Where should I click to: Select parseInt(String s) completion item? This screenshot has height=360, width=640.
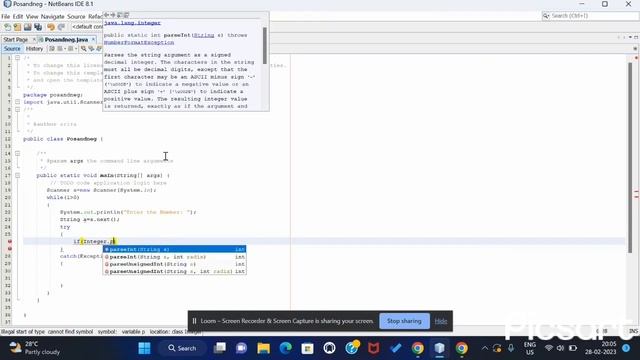(x=174, y=249)
